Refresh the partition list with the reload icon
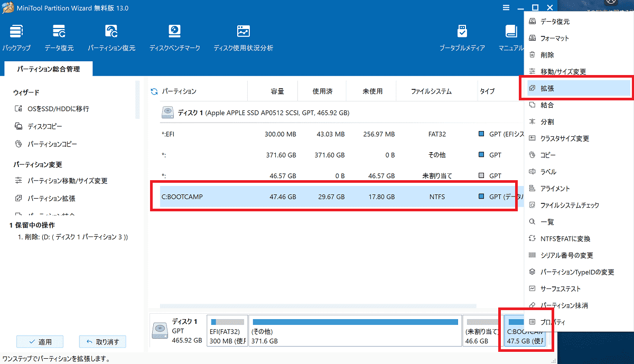Viewport: 634px width, 364px height. point(154,91)
